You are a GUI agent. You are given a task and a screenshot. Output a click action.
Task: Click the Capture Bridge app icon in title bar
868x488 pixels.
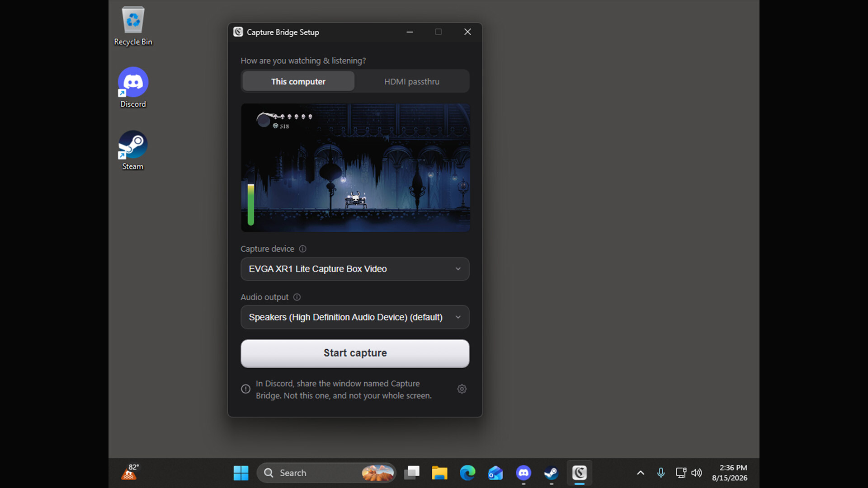pos(238,32)
